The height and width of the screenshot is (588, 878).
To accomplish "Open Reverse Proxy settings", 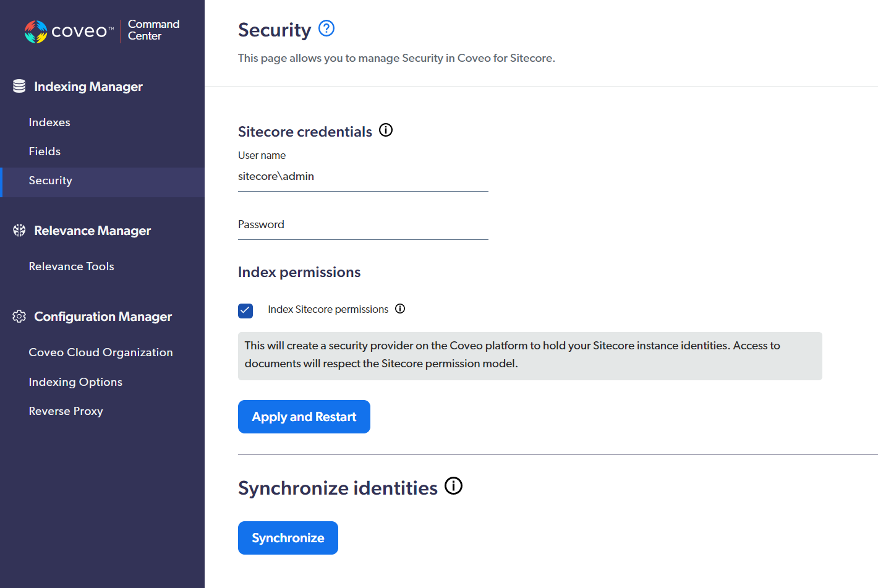I will 66,411.
